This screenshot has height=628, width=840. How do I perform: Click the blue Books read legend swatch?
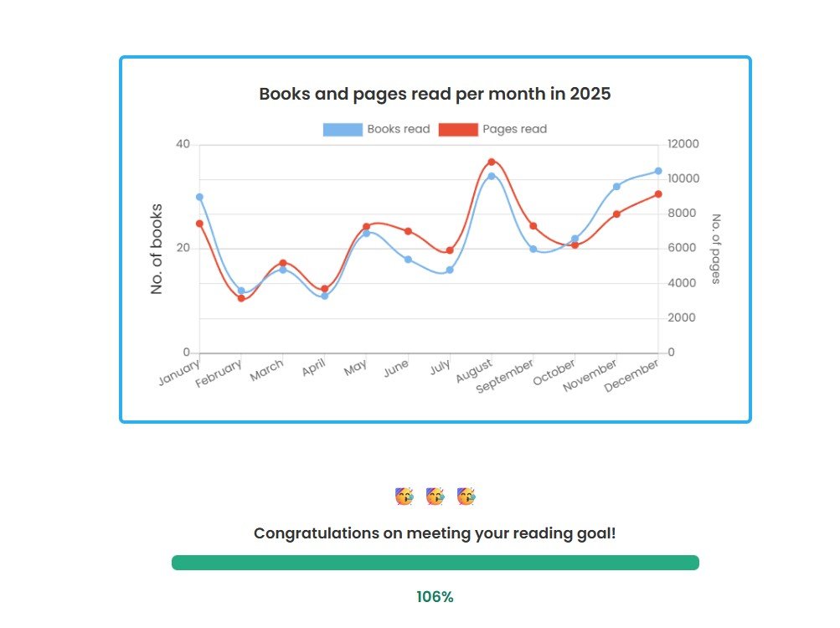click(343, 129)
